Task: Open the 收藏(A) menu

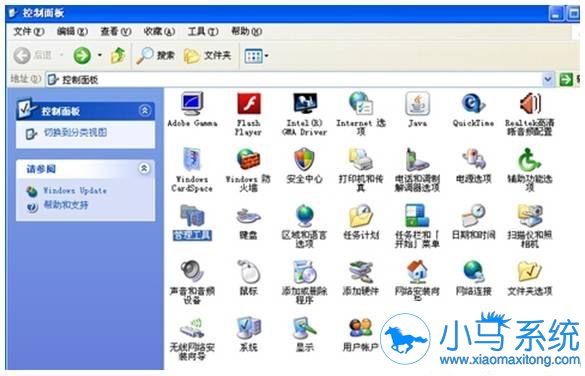Action: tap(159, 32)
